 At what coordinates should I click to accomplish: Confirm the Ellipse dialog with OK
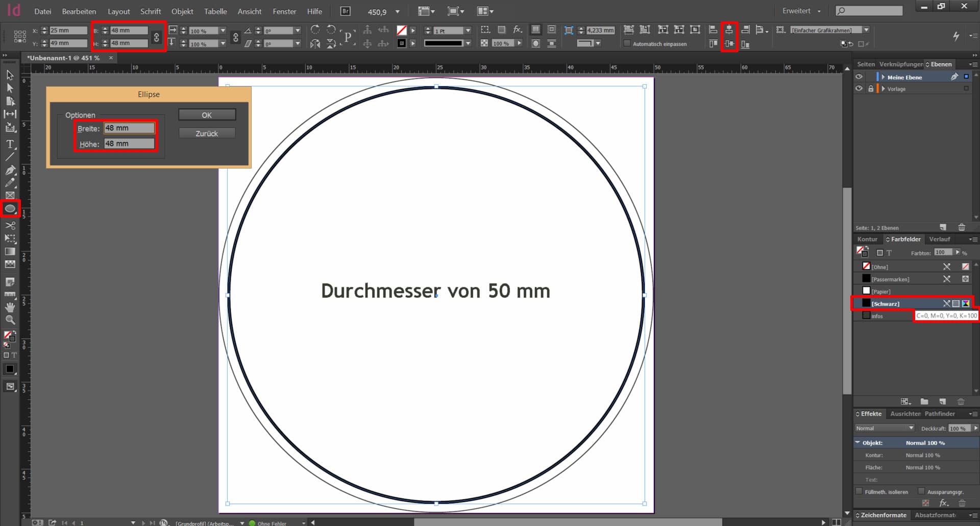pos(206,114)
